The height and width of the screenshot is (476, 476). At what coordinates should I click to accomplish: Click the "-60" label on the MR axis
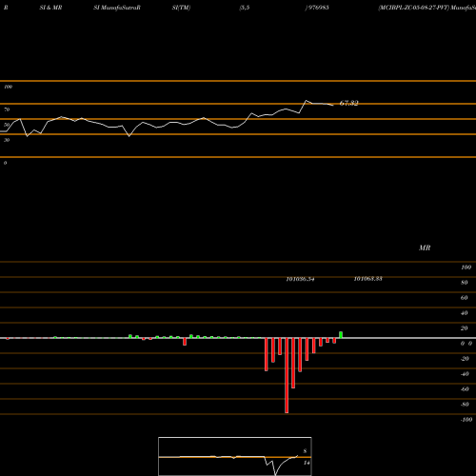[465, 389]
